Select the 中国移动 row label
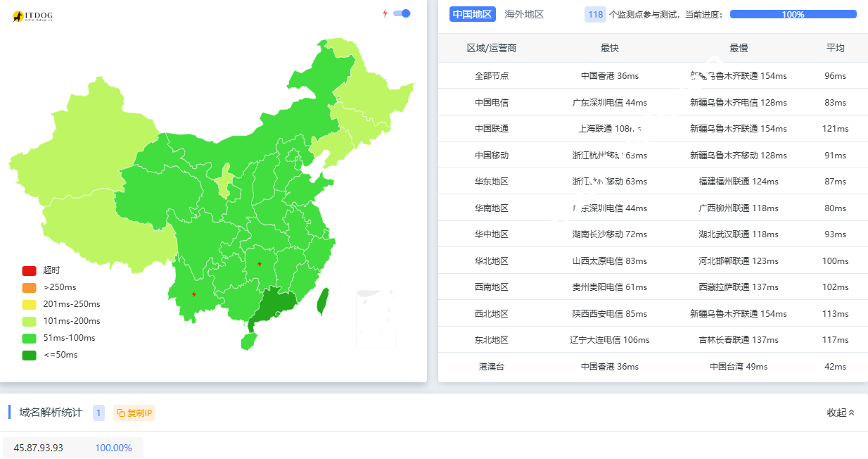868x459 pixels. tap(492, 155)
